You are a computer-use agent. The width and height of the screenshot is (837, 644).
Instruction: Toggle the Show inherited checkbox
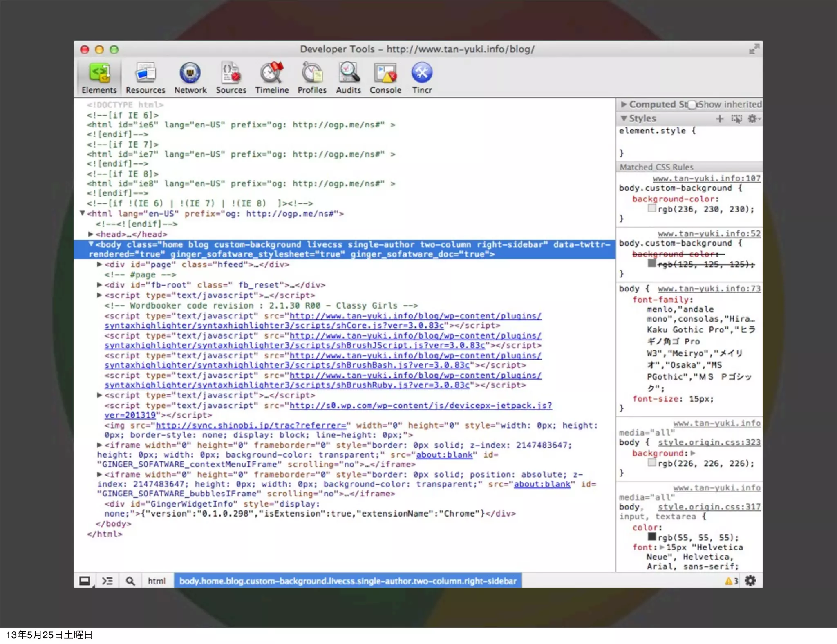692,105
